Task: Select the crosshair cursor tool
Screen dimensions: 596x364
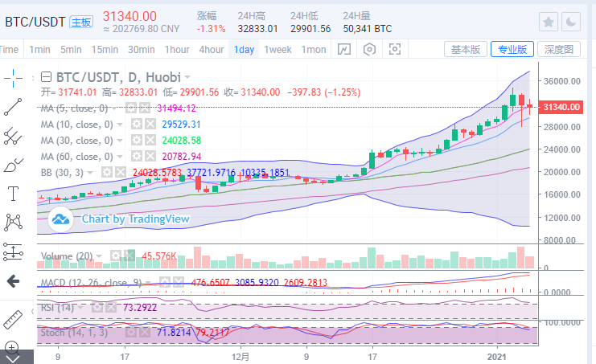Action: (x=13, y=78)
